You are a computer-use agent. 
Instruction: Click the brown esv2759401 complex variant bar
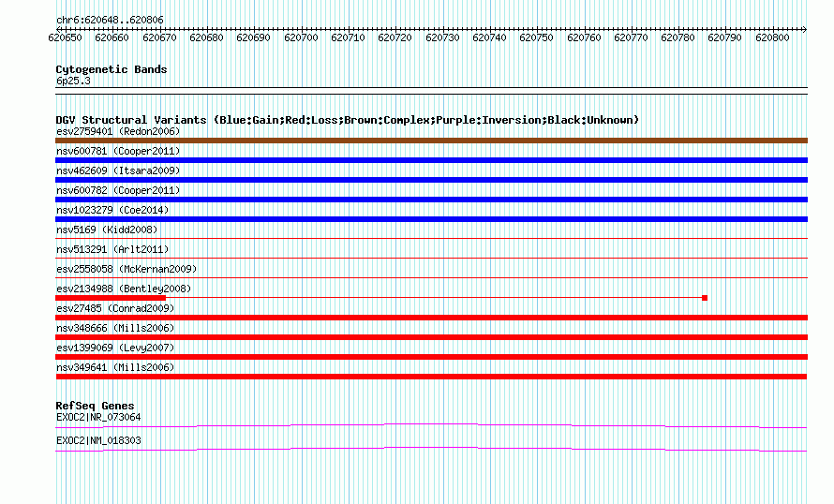coord(431,141)
